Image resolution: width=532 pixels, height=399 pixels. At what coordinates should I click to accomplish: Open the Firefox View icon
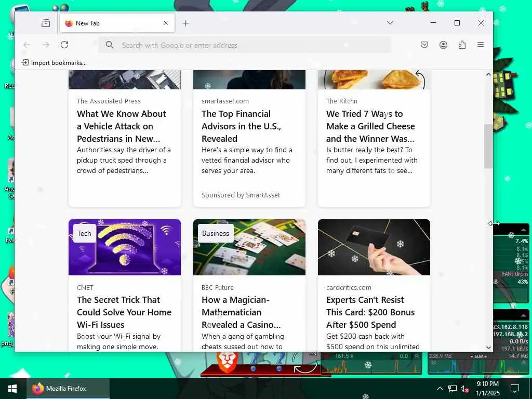click(x=46, y=23)
